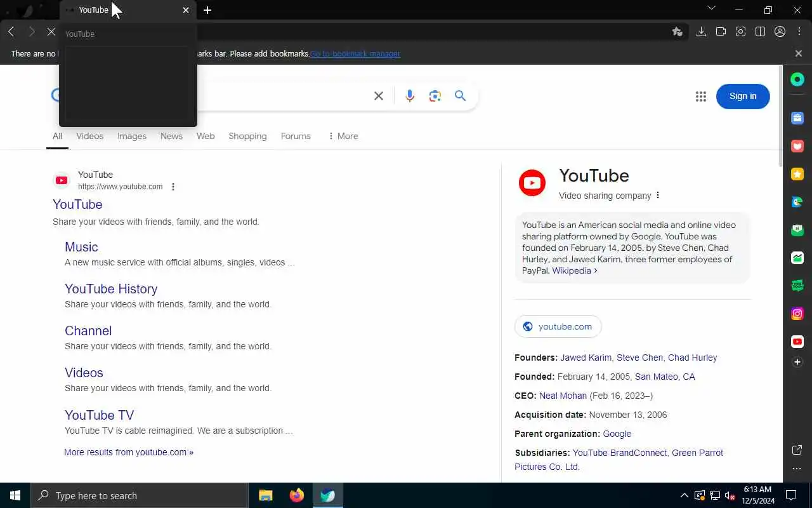Switch to the News results tab
Viewport: 812px width, 508px height.
point(171,137)
